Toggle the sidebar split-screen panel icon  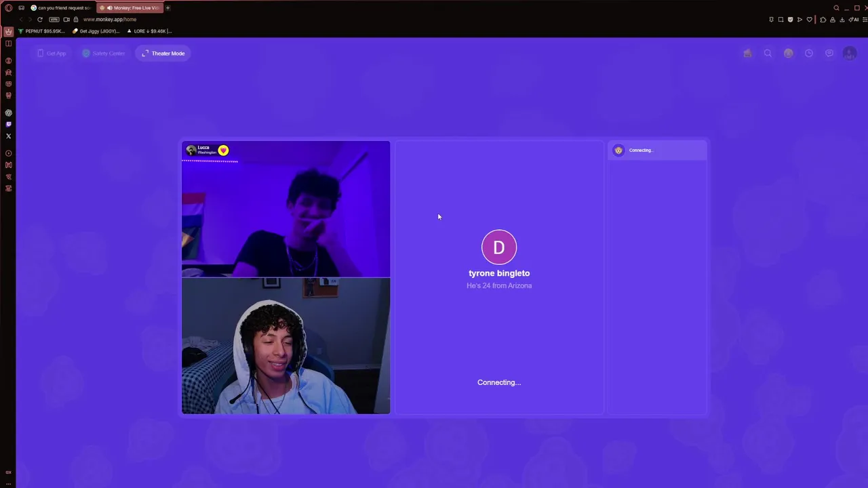coord(8,43)
